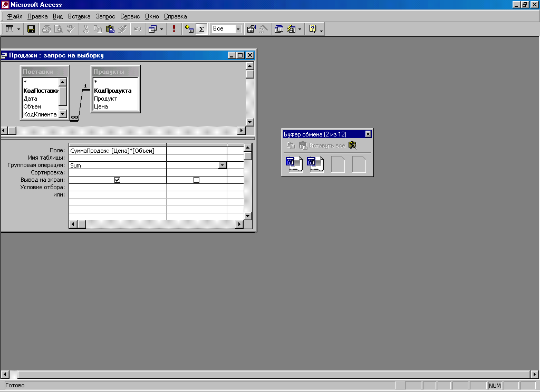Uncheck show-on-screen box for СуммаПродаж column
540x392 pixels.
(x=118, y=180)
